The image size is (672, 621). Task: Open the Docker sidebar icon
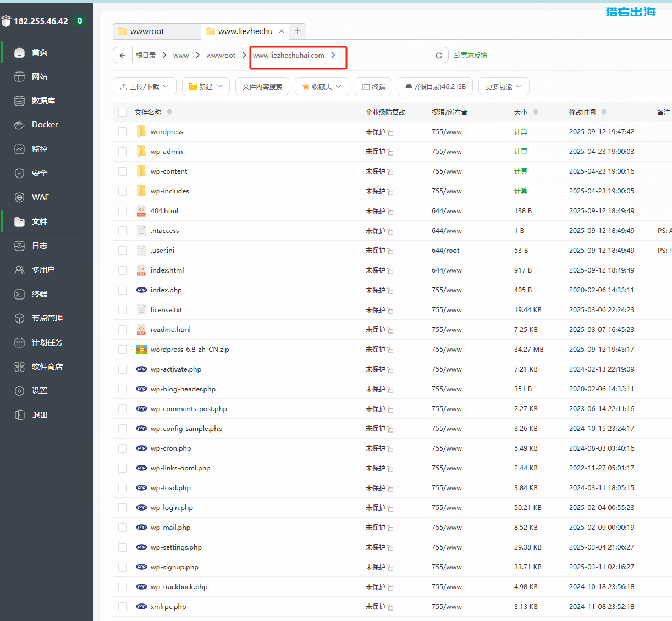(20, 125)
